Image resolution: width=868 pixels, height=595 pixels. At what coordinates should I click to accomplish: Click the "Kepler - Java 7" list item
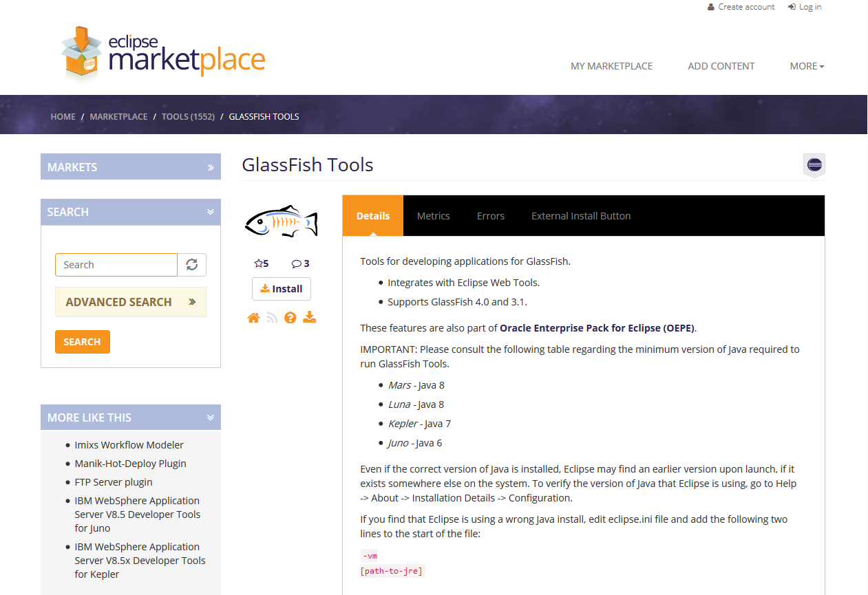(419, 424)
